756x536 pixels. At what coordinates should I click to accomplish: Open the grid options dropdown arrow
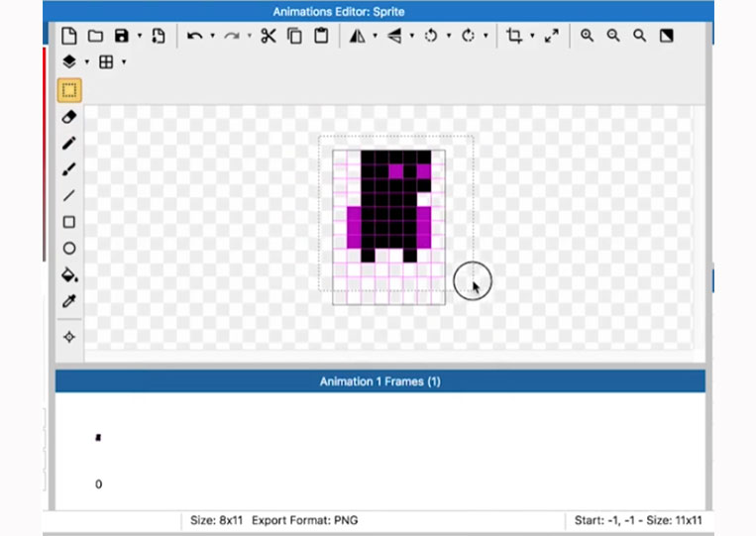coord(124,61)
